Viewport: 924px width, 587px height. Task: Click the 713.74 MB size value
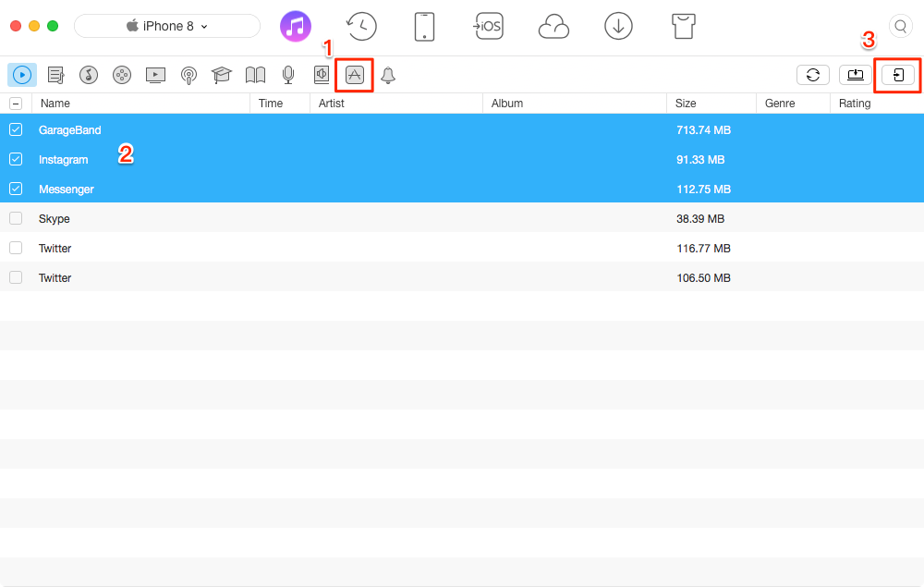pos(703,130)
